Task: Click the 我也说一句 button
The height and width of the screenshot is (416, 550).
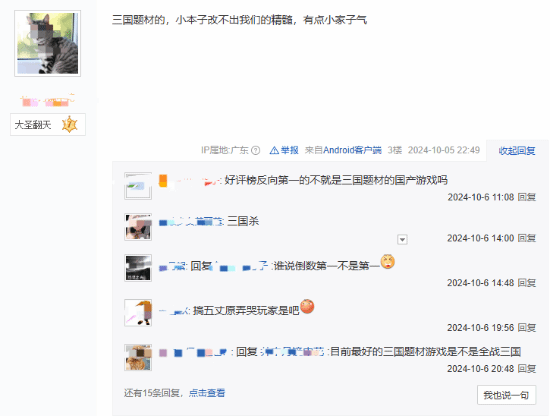Action: point(507,395)
